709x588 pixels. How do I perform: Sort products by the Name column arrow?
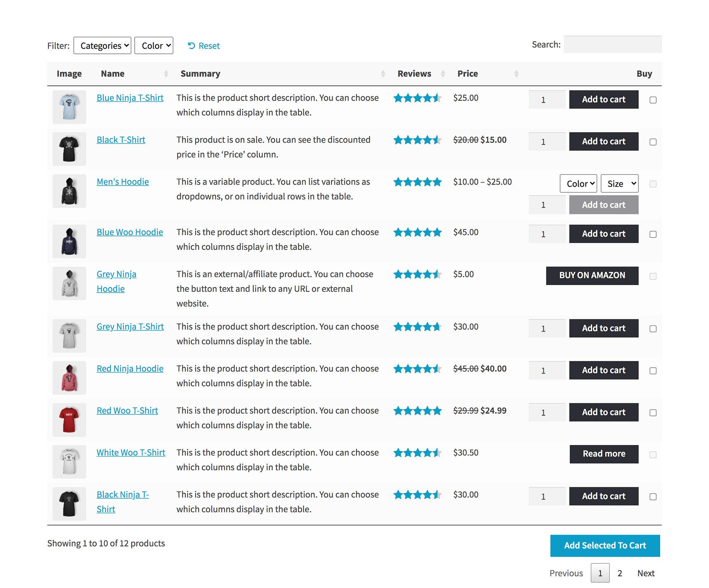166,73
